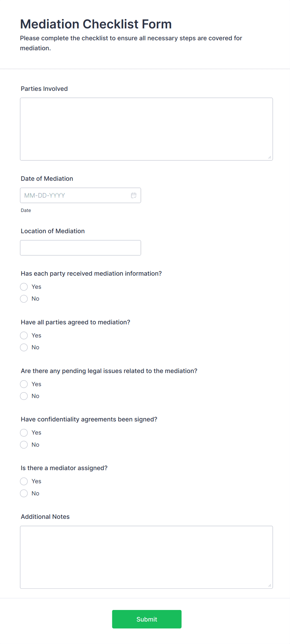
Task: Open the calendar picker icon
Action: pyautogui.click(x=134, y=195)
